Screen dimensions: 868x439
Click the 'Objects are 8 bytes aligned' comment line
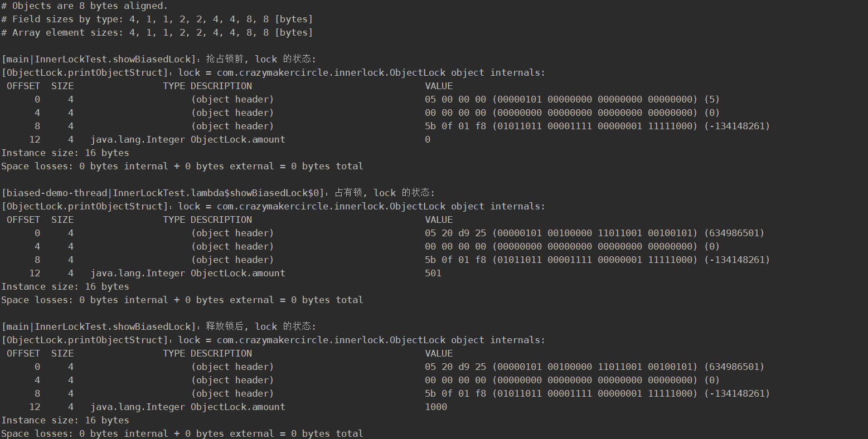(x=84, y=6)
